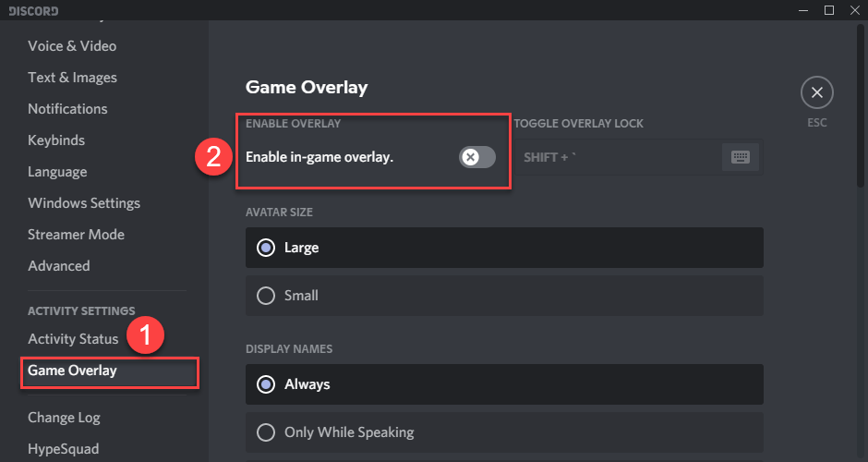The width and height of the screenshot is (868, 462).
Task: Click the Discord logo in title bar
Action: point(33,10)
